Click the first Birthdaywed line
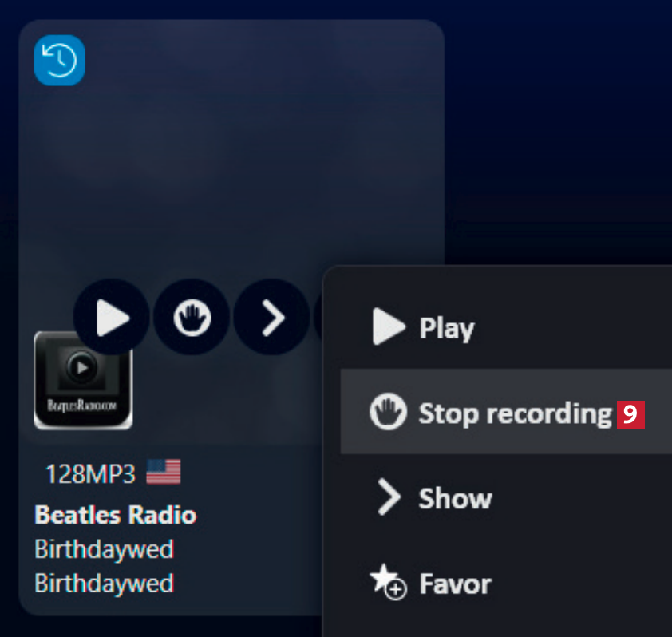 click(104, 549)
